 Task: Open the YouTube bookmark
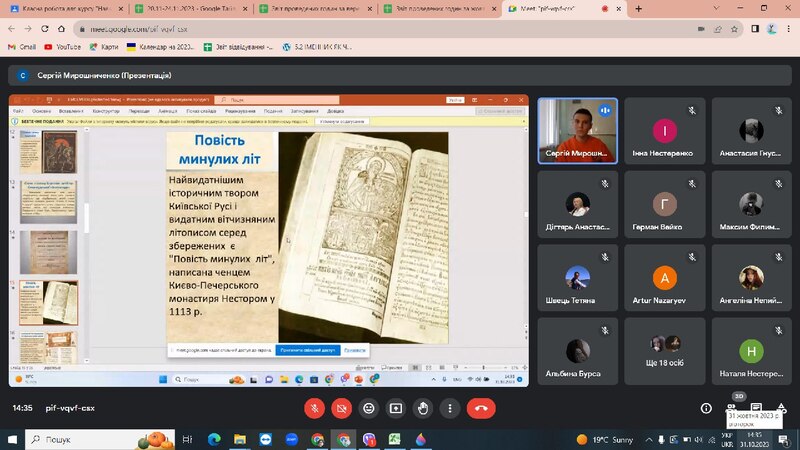point(63,46)
